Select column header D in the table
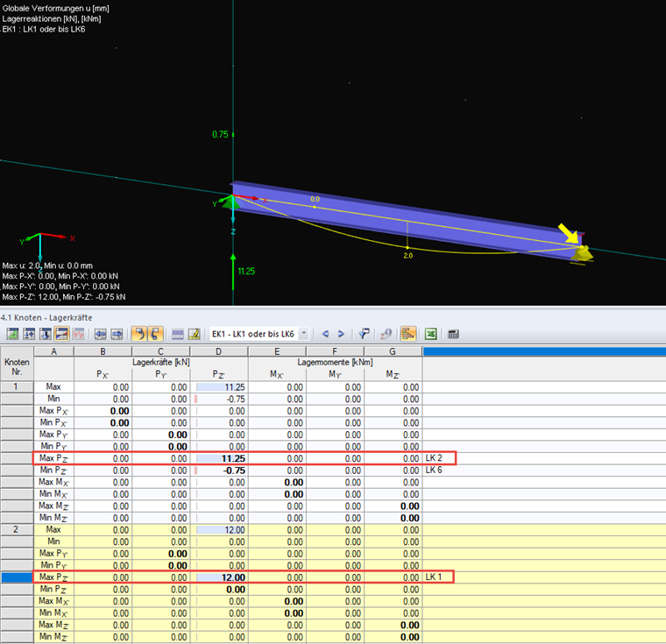Viewport: 666px width, 644px height. pos(219,351)
